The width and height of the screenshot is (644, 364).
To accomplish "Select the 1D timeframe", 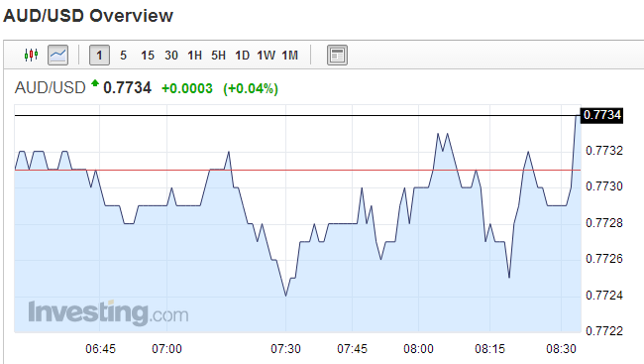I will tap(243, 56).
